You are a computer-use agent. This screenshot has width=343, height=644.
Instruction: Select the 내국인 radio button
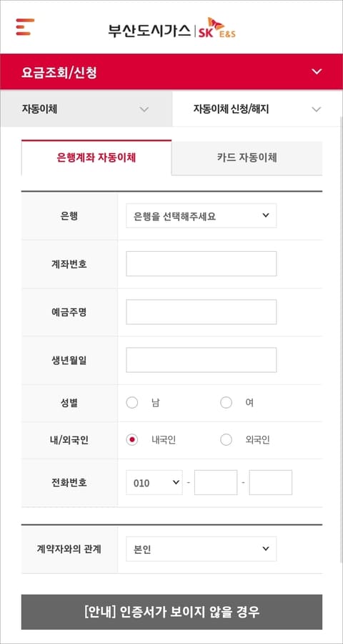pos(132,440)
